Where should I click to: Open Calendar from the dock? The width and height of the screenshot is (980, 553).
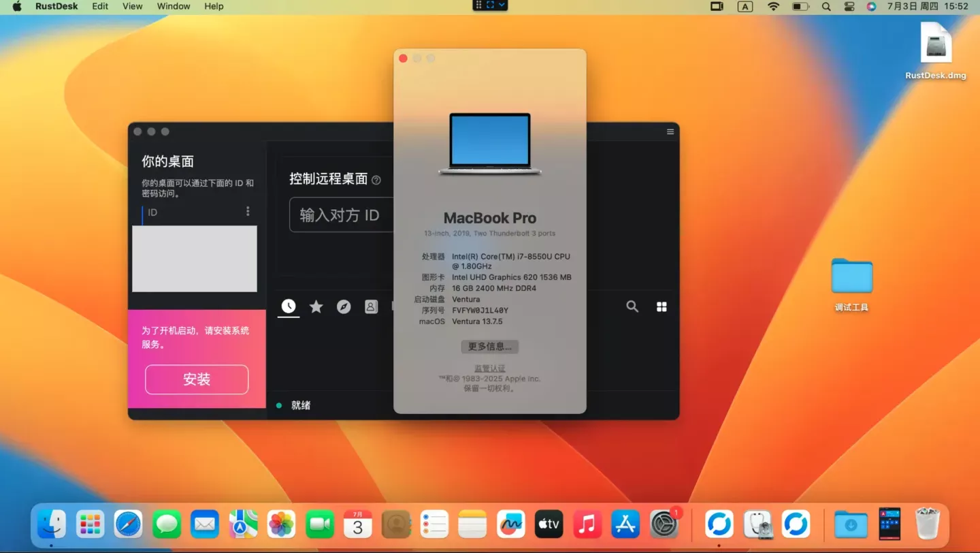[357, 524]
